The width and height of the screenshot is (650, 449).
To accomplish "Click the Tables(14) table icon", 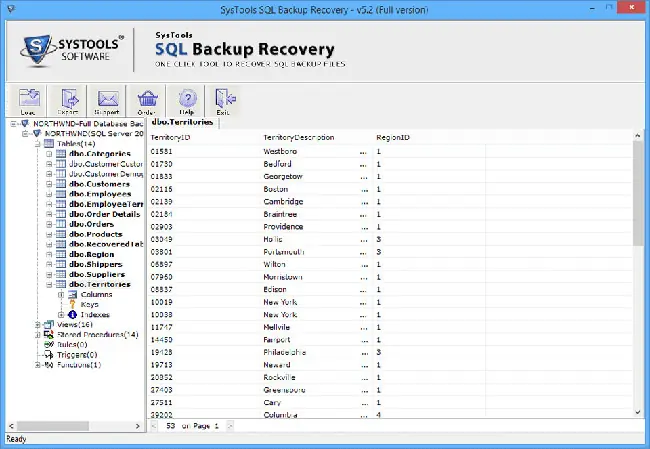I will point(49,143).
